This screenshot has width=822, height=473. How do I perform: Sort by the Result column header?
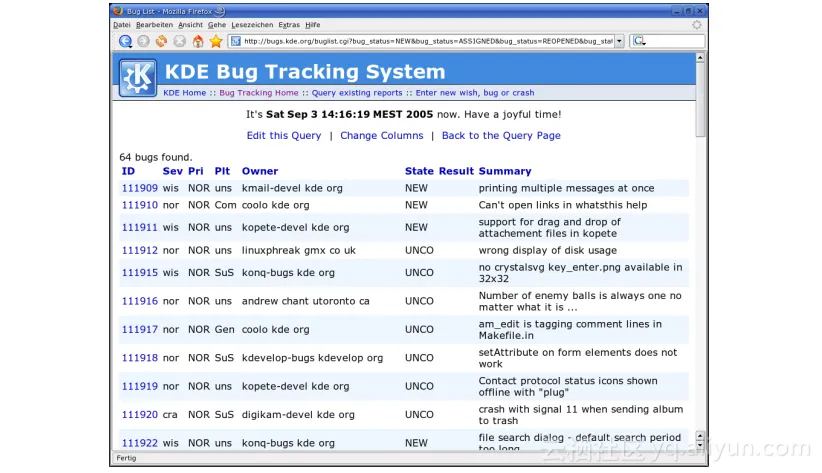tap(456, 171)
